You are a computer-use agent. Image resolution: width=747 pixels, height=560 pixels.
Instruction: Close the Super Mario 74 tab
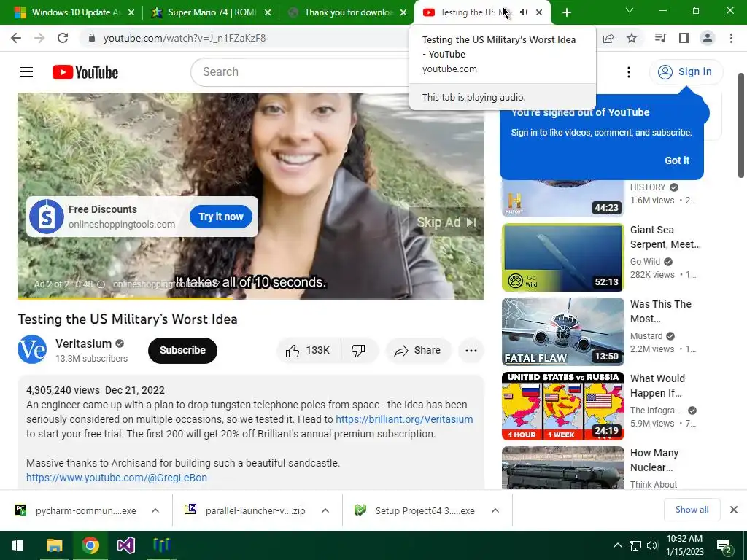click(268, 12)
